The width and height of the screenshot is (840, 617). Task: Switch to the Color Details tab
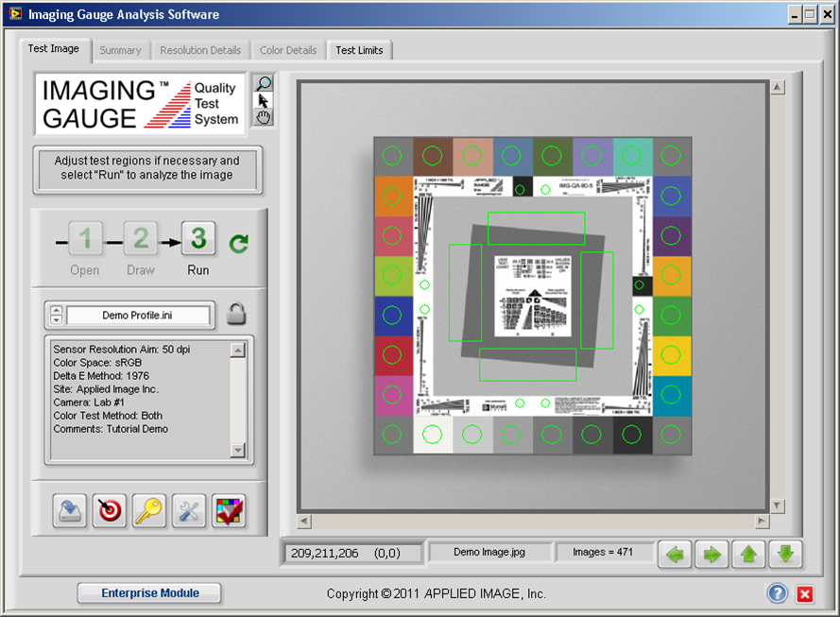click(288, 50)
